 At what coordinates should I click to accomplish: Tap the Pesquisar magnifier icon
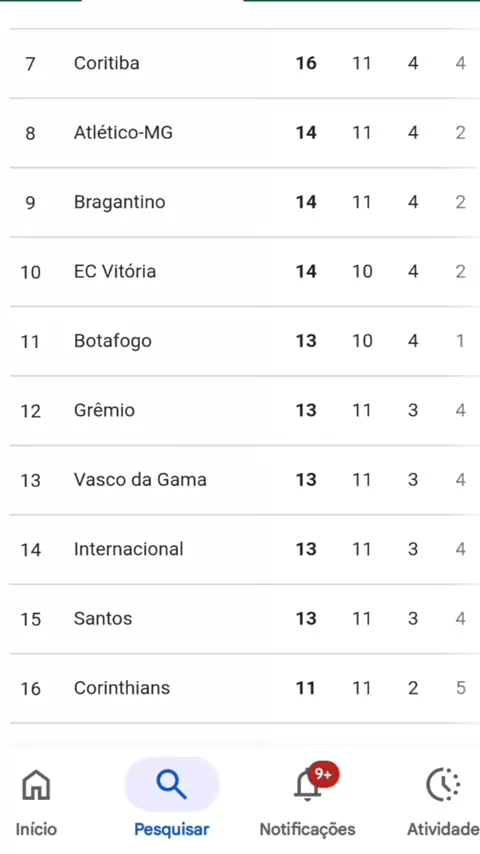(x=172, y=784)
